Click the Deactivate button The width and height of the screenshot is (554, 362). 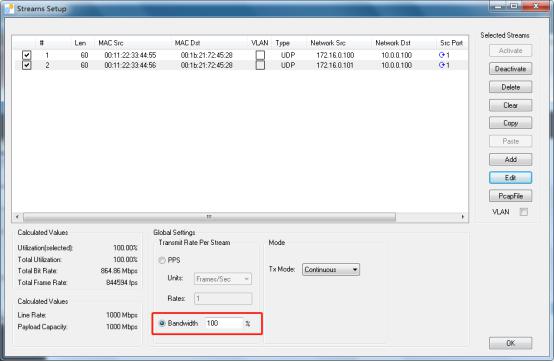pos(510,69)
